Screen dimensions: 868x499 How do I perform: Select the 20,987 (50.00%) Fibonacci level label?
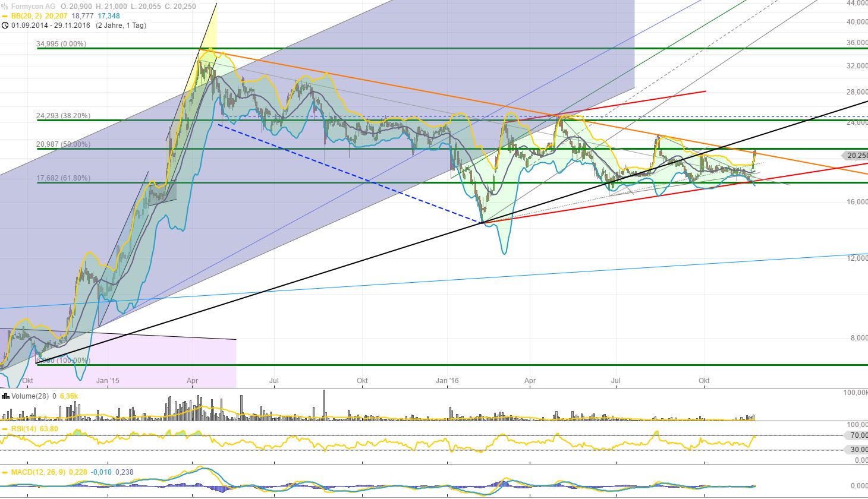point(63,144)
